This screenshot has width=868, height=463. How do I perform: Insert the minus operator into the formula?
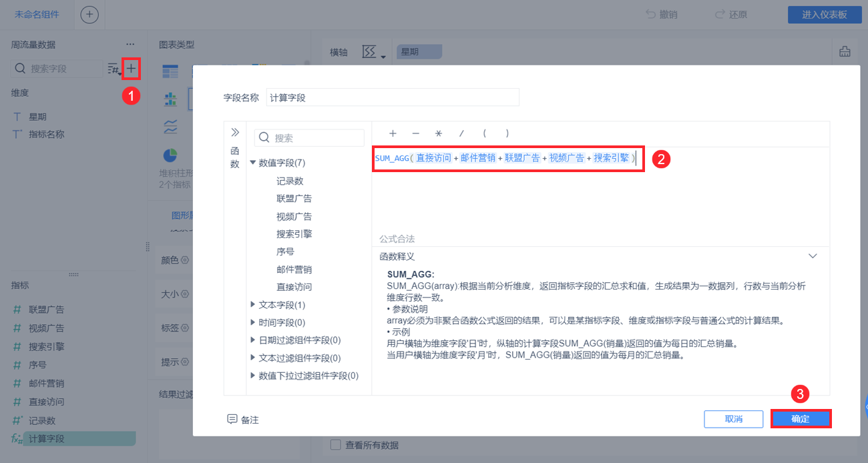(x=416, y=133)
